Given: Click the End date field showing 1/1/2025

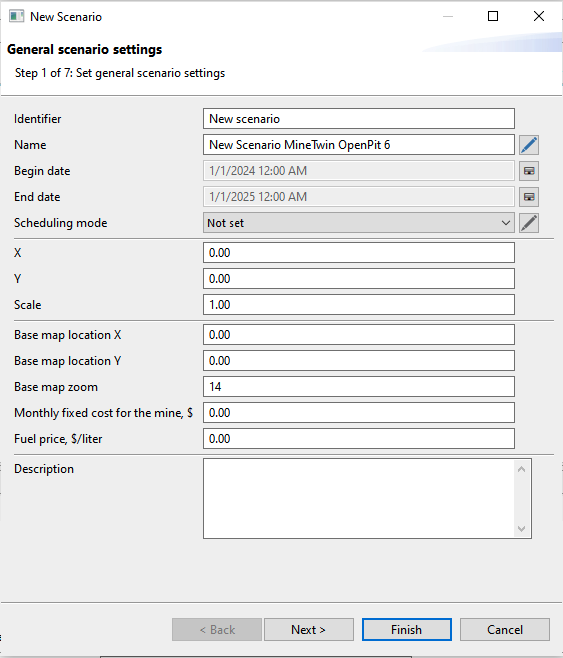Looking at the screenshot, I should click(x=359, y=197).
